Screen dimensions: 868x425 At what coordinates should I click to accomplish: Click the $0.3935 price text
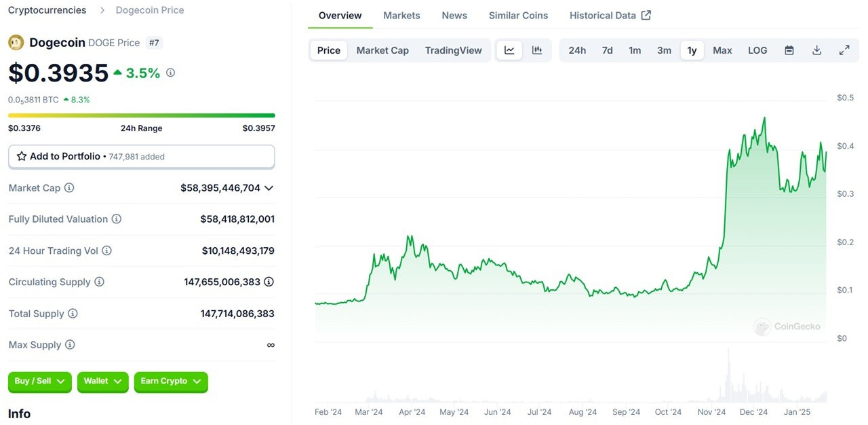coord(58,73)
